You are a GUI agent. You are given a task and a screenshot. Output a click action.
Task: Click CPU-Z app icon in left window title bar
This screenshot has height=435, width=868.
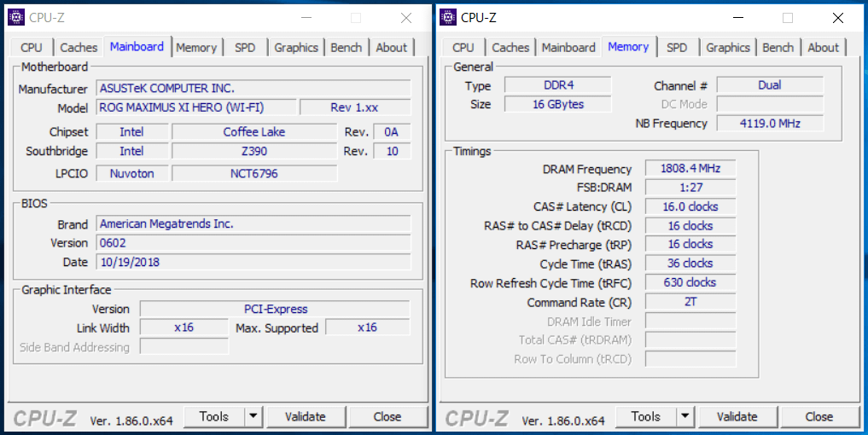(x=16, y=17)
